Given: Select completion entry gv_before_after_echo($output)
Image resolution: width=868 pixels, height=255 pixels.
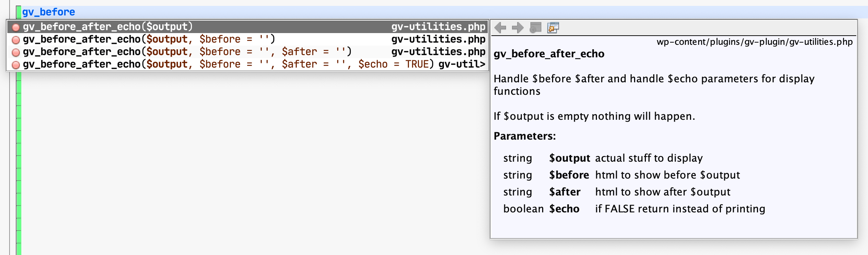Looking at the screenshot, I should point(107,26).
